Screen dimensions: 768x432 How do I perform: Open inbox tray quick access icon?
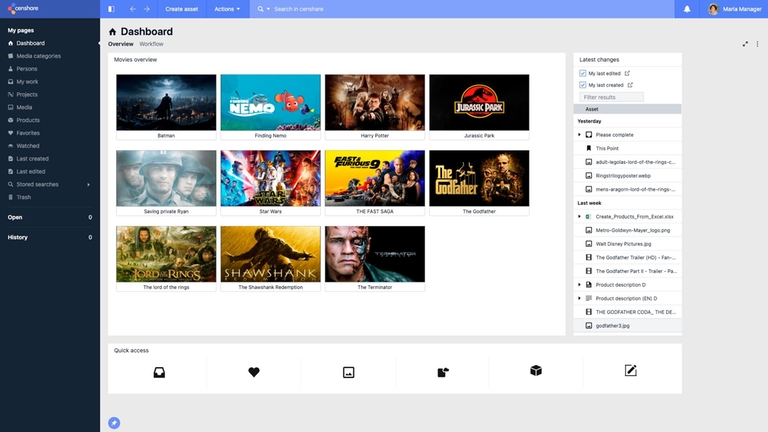[x=159, y=372]
